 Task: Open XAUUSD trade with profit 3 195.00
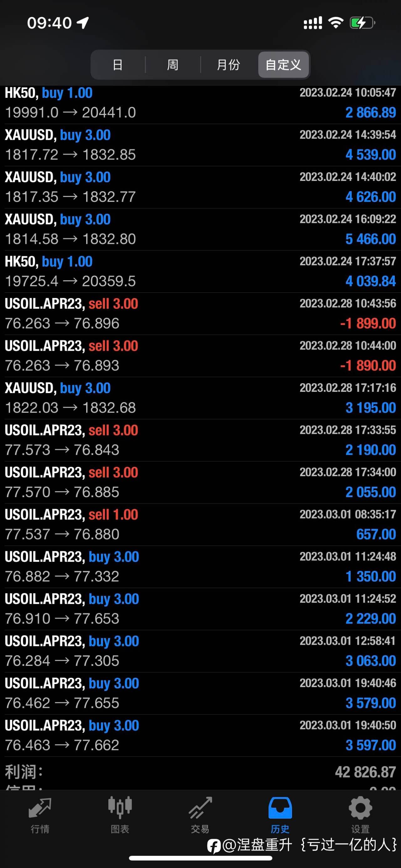200,398
